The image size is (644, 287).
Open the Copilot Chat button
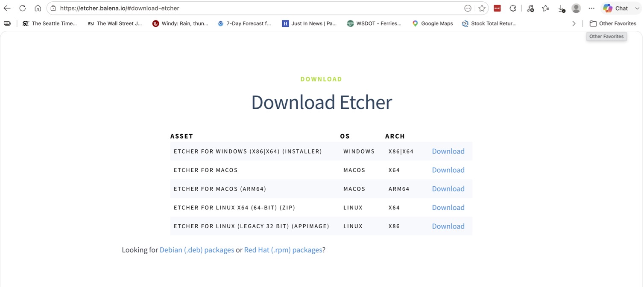pyautogui.click(x=615, y=8)
